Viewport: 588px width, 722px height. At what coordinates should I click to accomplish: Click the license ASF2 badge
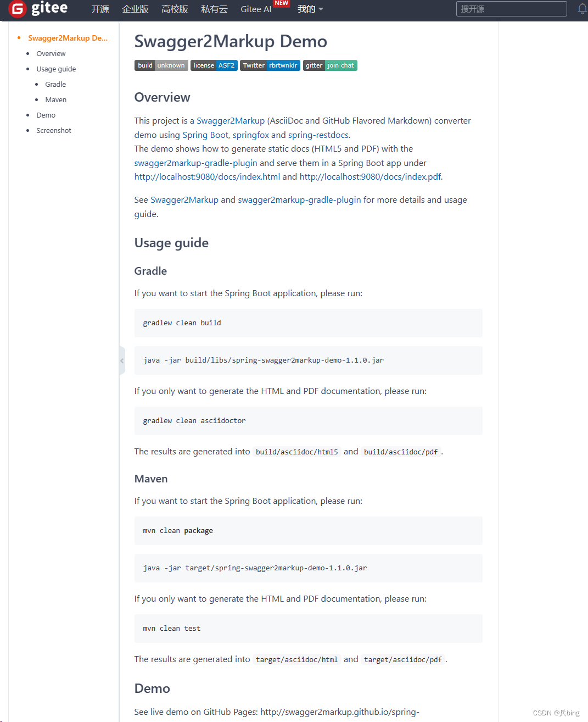[214, 65]
